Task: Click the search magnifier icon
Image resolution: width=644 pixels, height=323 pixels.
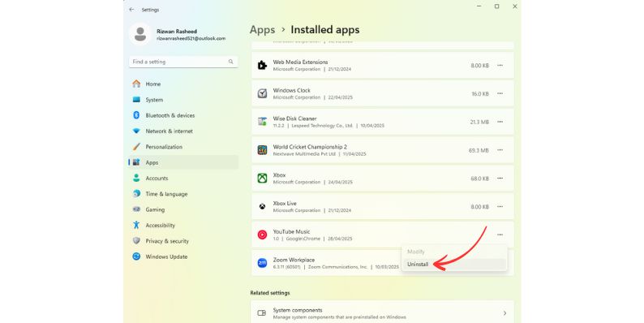Action: pos(231,62)
